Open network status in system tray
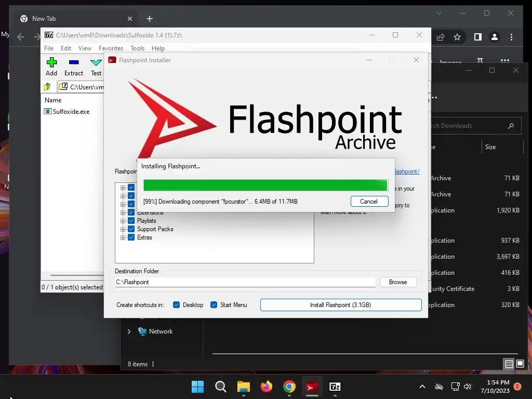Viewport: 532px width, 399px height. (455, 387)
